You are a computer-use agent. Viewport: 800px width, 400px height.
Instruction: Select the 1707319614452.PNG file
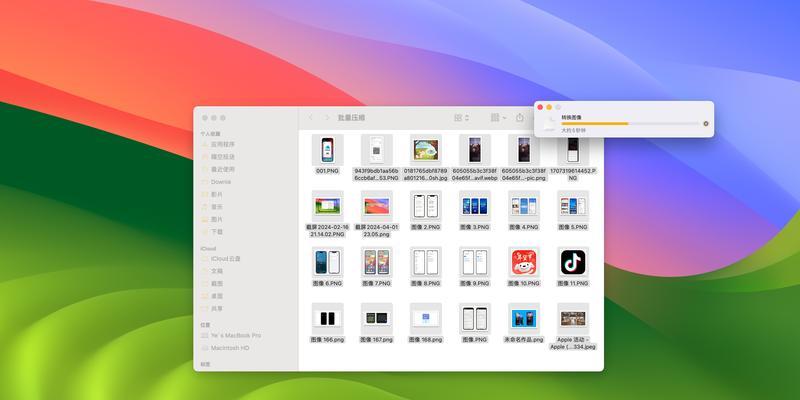point(573,152)
